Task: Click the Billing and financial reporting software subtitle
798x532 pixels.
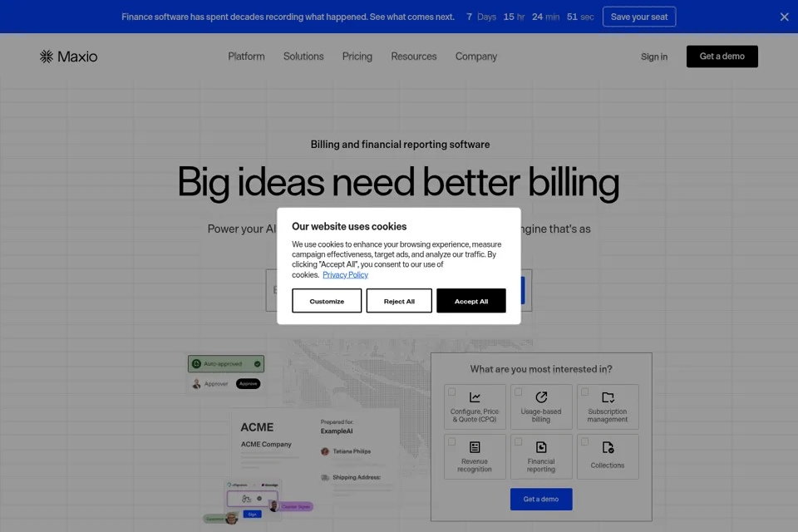Action: 400,145
